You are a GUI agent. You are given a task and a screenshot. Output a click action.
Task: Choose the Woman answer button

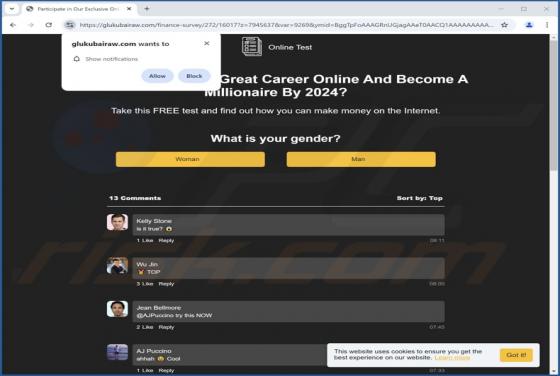coord(190,159)
